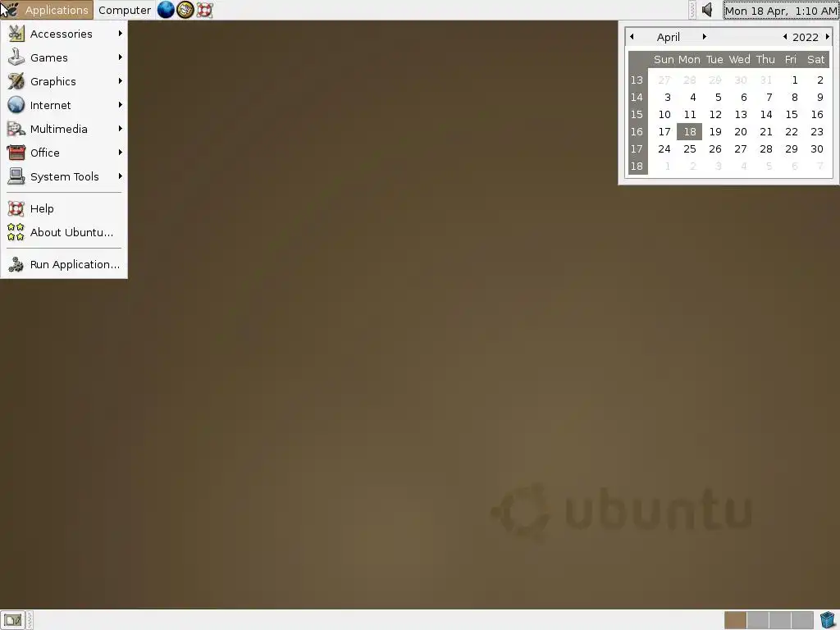
Task: Click the speaker volume icon
Action: coord(707,10)
